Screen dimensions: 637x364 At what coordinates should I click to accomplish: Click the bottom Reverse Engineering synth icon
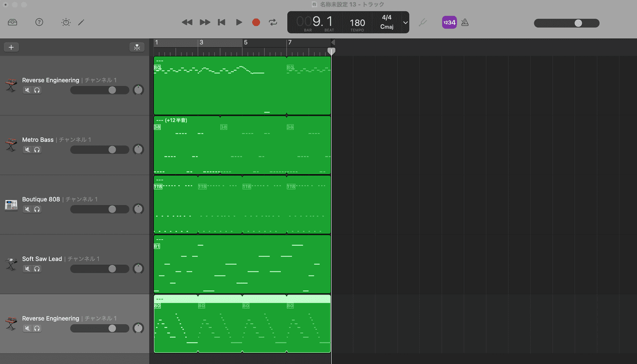11,324
